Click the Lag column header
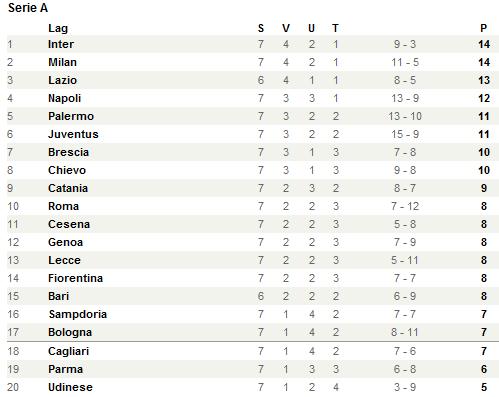 tap(58, 28)
